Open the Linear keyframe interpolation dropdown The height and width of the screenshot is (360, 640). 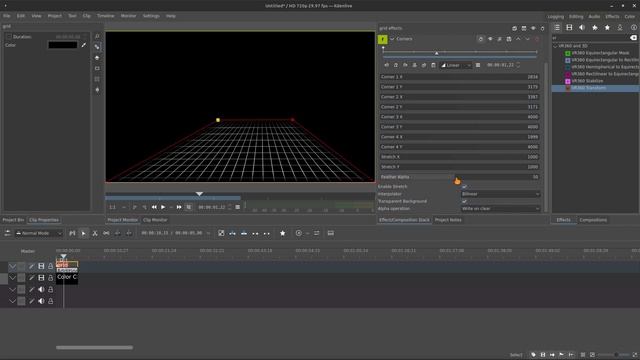click(456, 65)
